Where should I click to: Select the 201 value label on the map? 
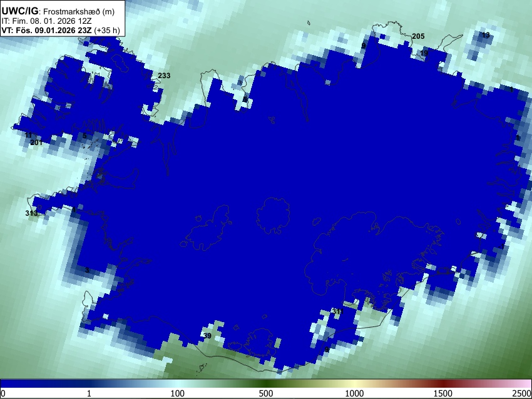pos(36,143)
